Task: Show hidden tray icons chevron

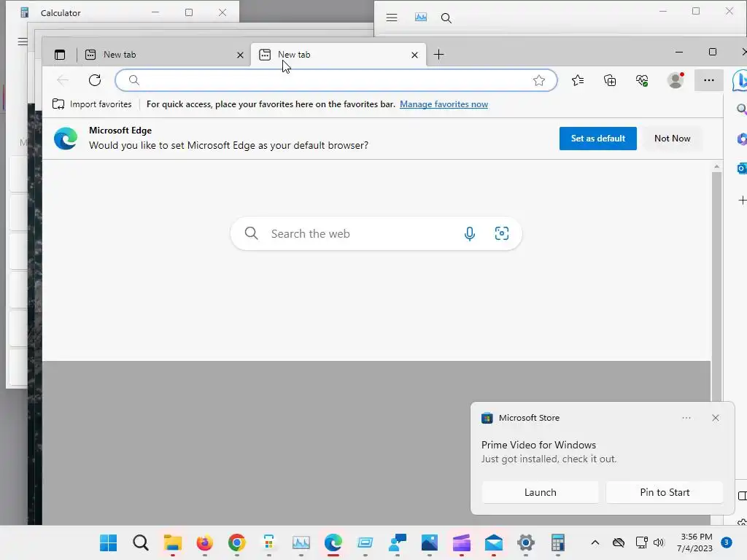Action: click(595, 542)
